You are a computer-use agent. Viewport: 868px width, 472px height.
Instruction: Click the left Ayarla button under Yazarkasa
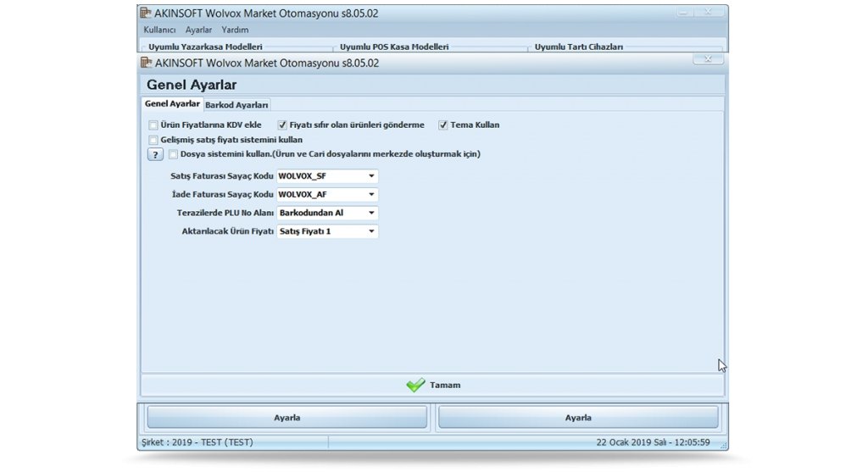tap(287, 417)
